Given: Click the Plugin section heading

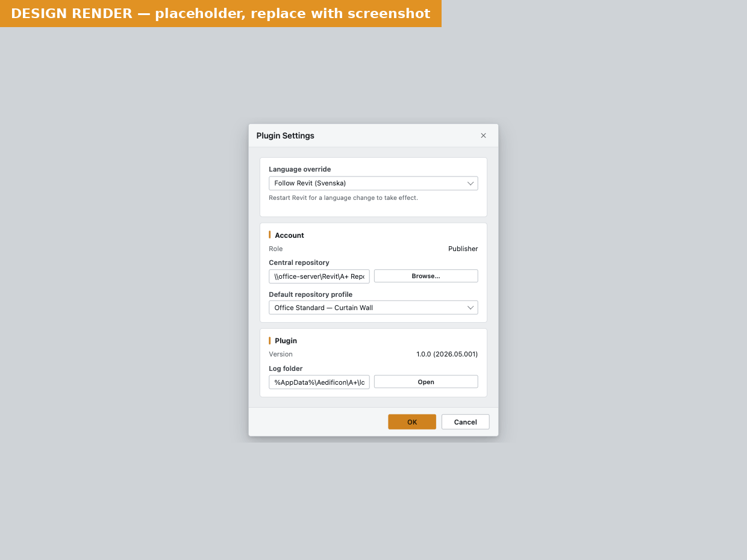Looking at the screenshot, I should click(286, 341).
